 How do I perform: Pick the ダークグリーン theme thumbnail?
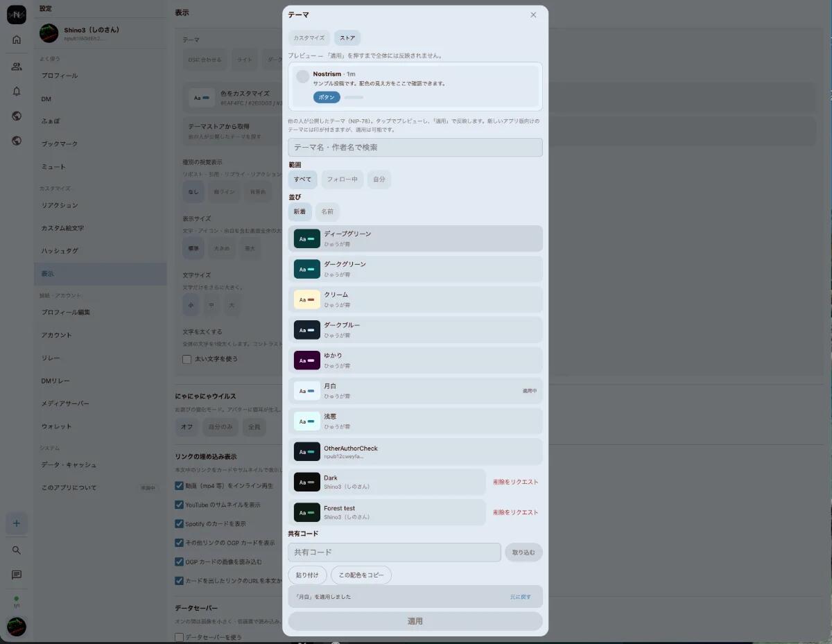point(307,269)
